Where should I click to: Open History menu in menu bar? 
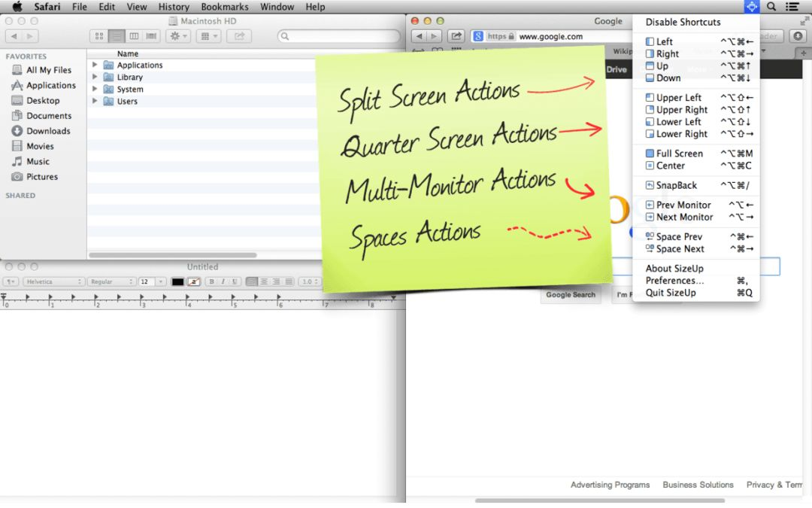coord(174,7)
